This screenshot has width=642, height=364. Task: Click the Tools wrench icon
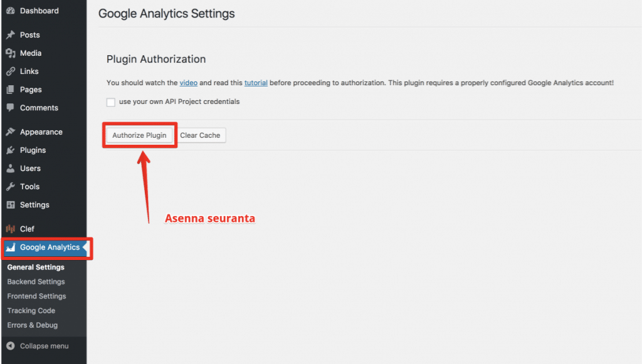(11, 187)
